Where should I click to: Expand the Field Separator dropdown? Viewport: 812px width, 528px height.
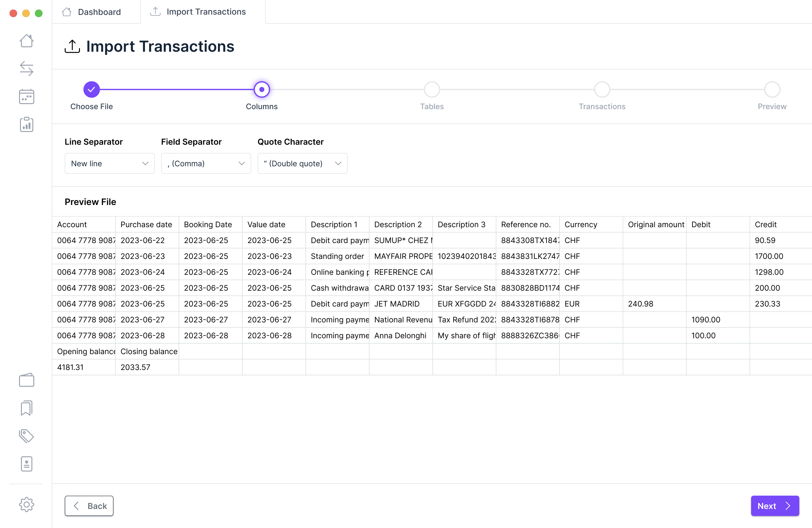click(x=206, y=163)
